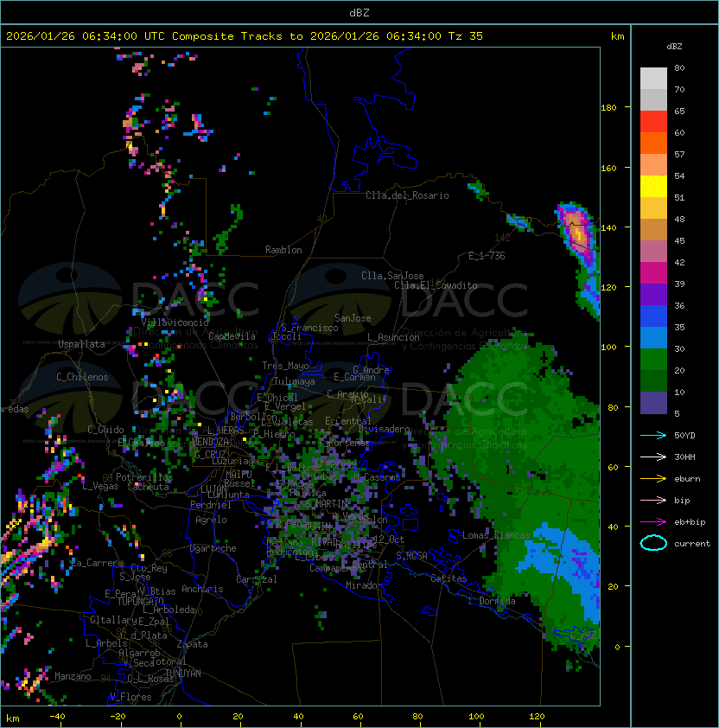Click the 50YD cyan arrow legend icon
The height and width of the screenshot is (728, 719).
tap(653, 435)
